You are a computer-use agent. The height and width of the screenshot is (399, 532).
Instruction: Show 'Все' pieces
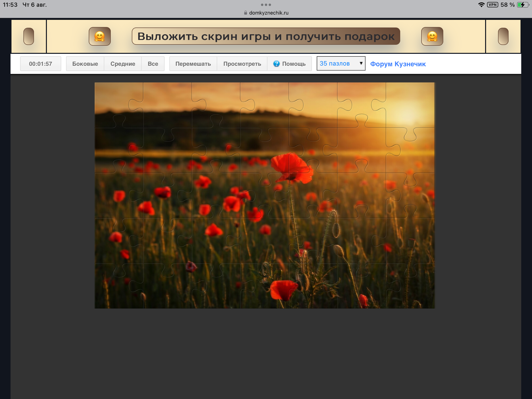153,64
